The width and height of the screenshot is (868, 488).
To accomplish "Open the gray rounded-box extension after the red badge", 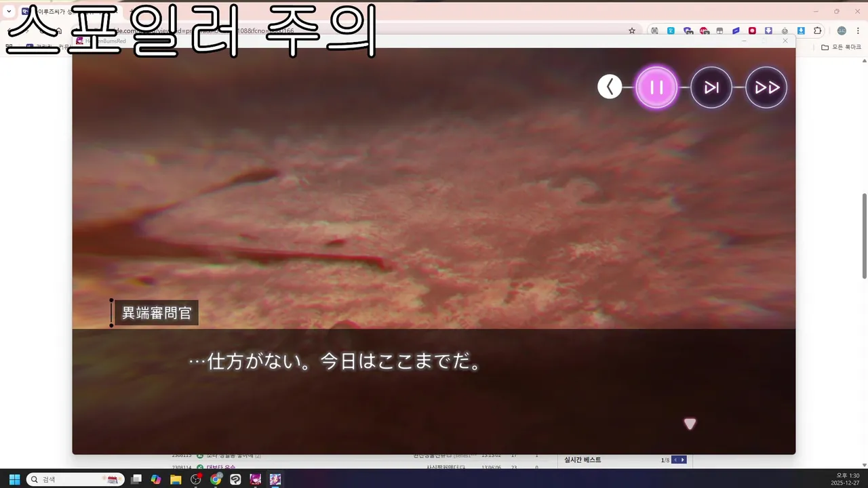I will click(x=719, y=30).
